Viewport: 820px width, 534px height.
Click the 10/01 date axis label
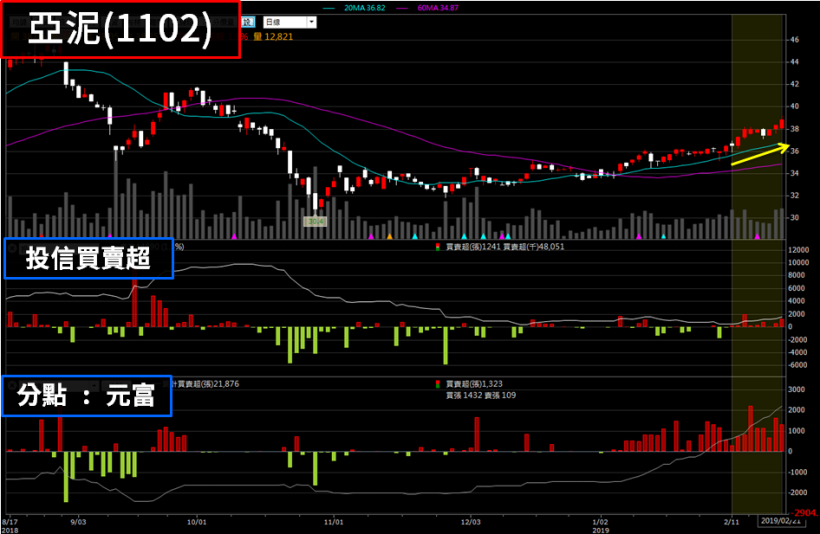(x=197, y=522)
